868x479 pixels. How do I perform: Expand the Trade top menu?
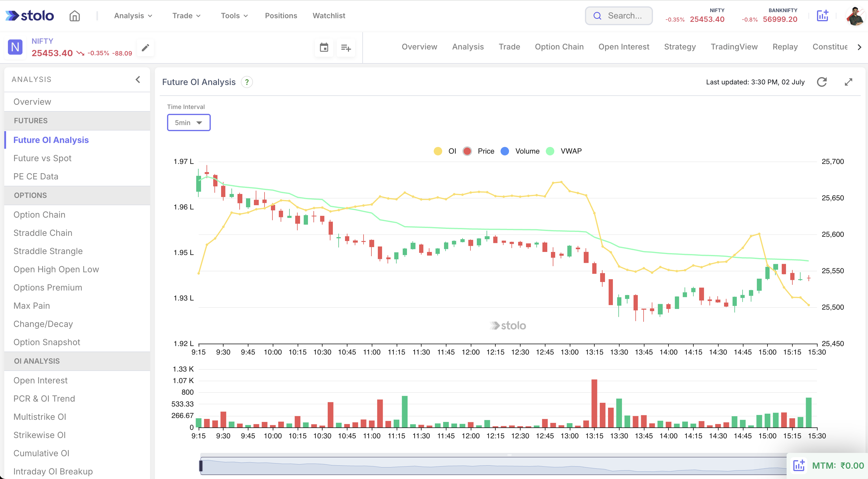pyautogui.click(x=186, y=15)
